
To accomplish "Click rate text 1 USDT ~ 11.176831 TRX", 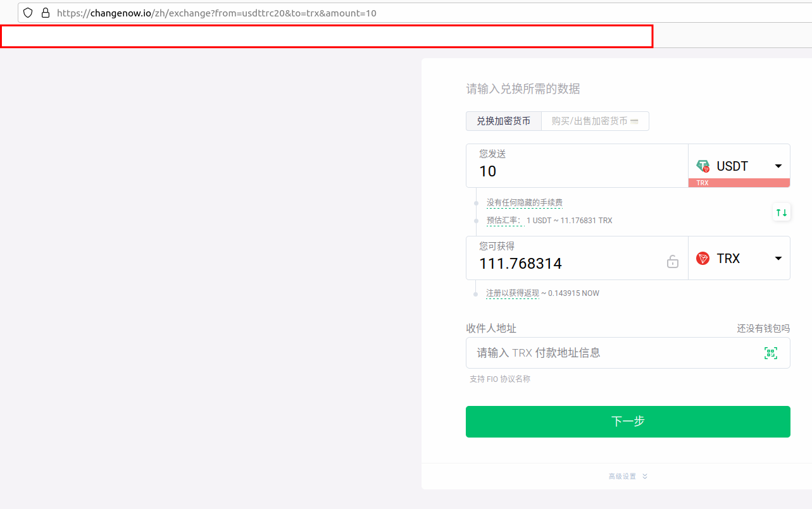I will point(569,221).
